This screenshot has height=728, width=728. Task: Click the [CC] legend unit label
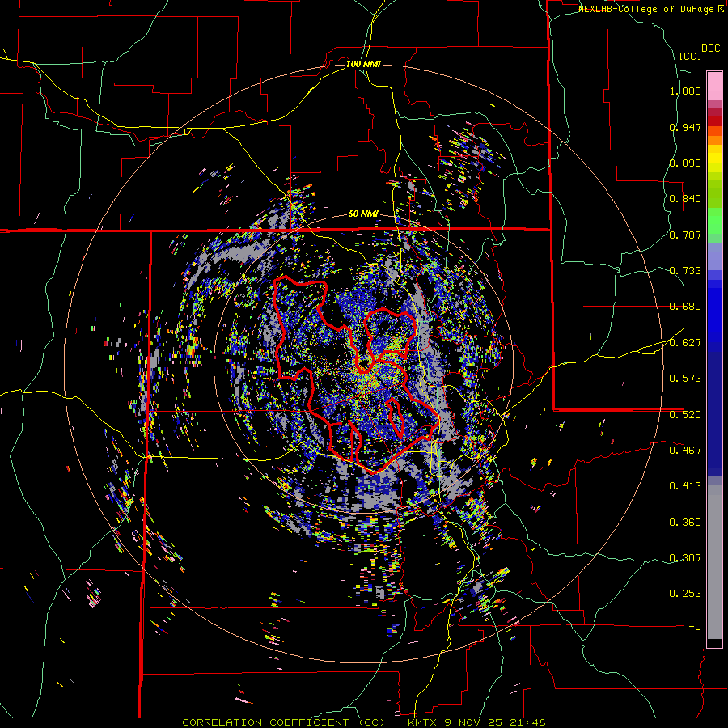(x=690, y=56)
